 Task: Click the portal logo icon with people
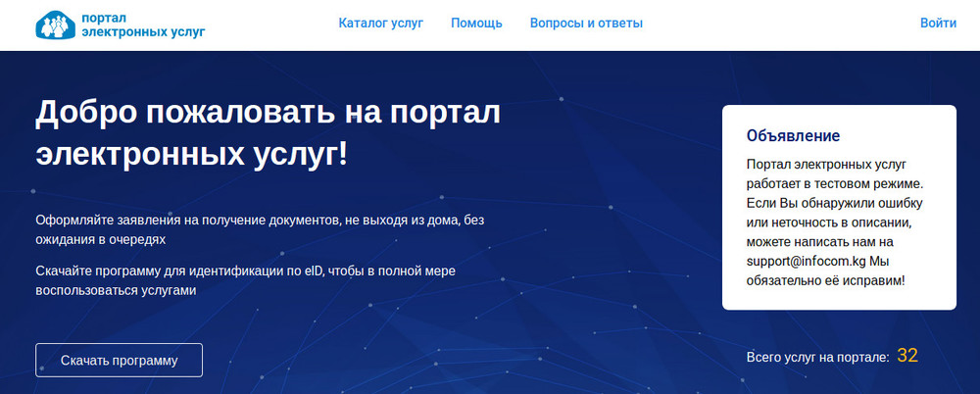click(56, 25)
